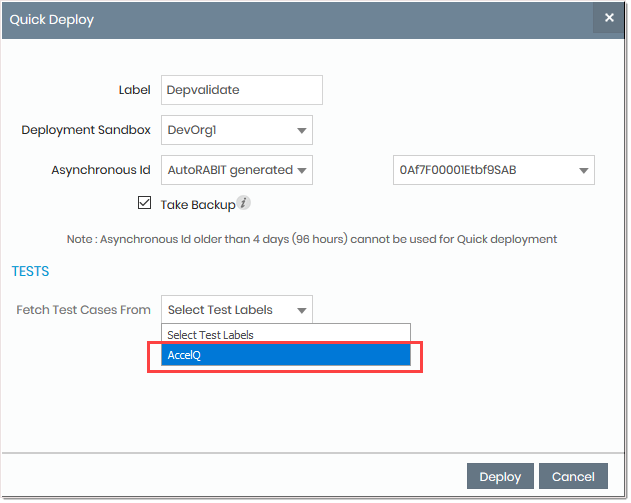Open the Deployment Sandbox DevOrg1 dropdown
The image size is (631, 503).
pos(236,130)
